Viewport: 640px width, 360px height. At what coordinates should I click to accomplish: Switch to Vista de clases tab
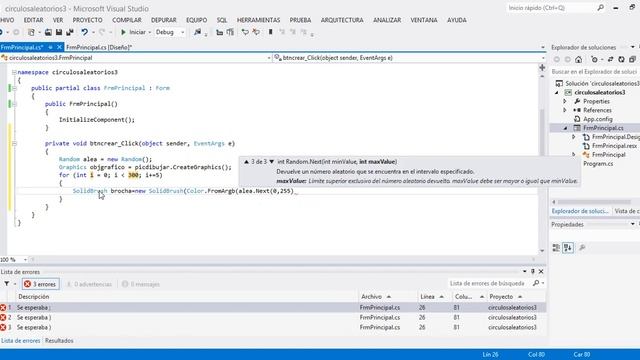pyautogui.click(x=627, y=211)
